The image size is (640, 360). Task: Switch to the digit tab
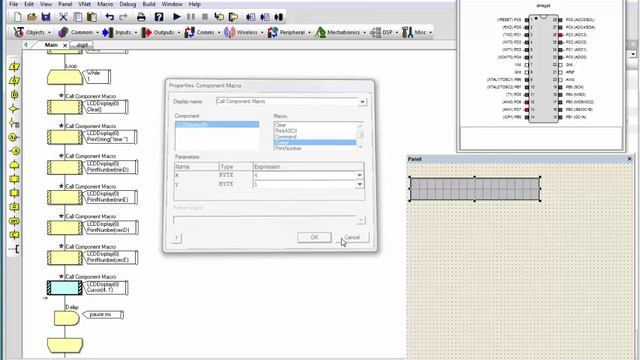[82, 45]
